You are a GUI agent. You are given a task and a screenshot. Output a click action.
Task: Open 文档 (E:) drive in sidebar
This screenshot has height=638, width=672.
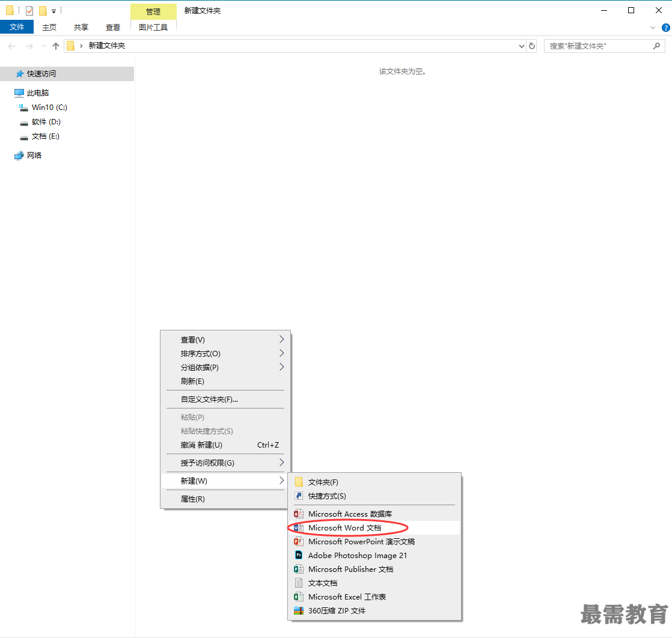click(46, 136)
